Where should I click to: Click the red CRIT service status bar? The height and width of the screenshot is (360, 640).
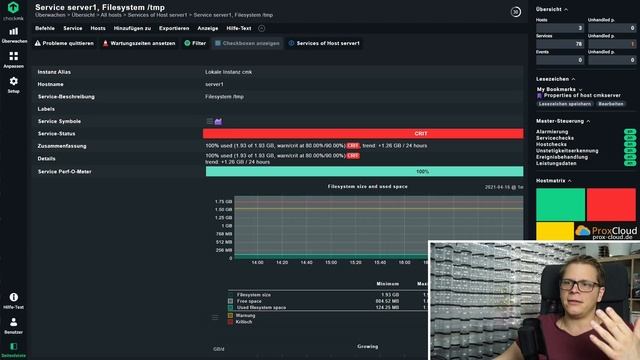click(x=363, y=133)
